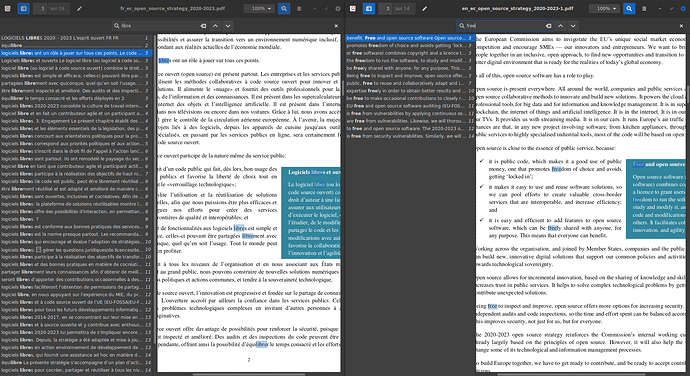Screen dimensions: 690x376
Task: Select result 'EU-free and open source software auditing'
Action: pos(409,106)
